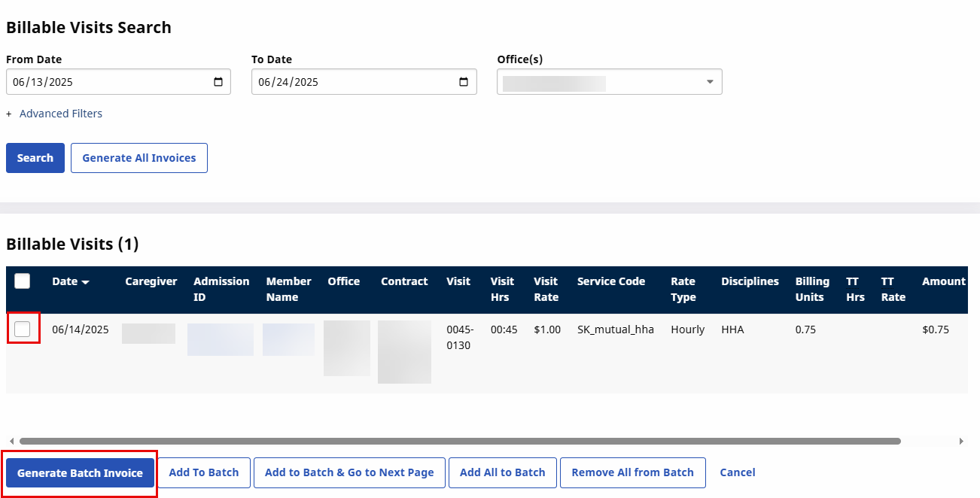Screen dimensions: 980x498
Task: Click the Search button
Action: click(35, 158)
